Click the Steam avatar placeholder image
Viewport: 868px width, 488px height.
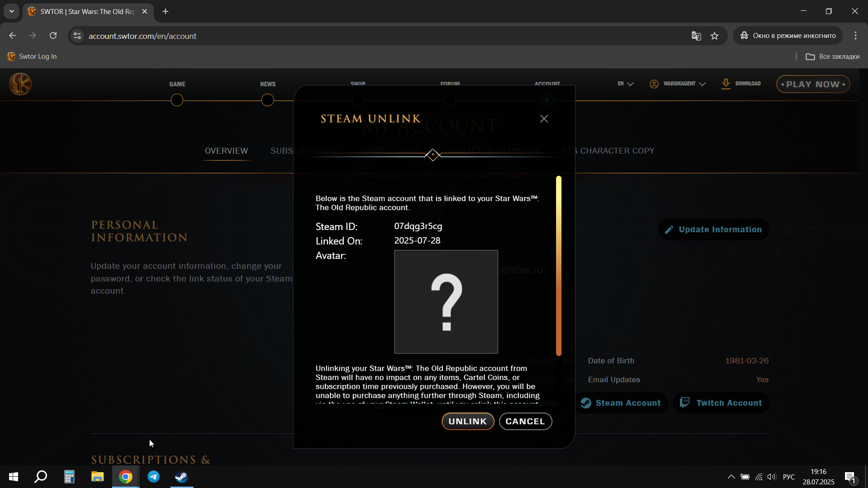point(446,302)
